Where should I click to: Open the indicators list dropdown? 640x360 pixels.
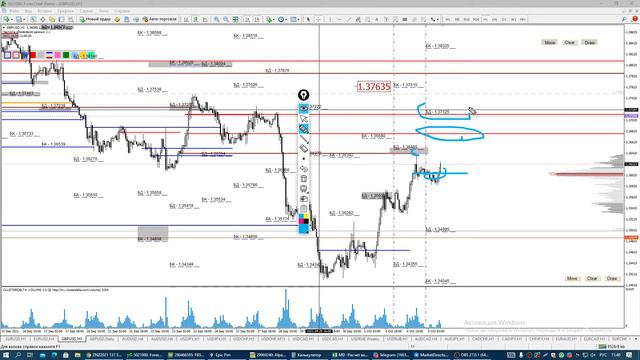[269, 19]
